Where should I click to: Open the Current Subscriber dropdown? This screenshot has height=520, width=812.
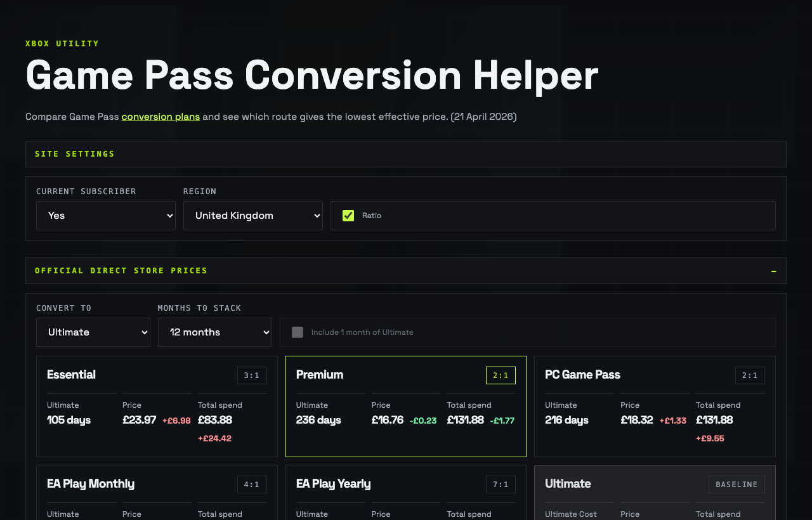tap(106, 216)
